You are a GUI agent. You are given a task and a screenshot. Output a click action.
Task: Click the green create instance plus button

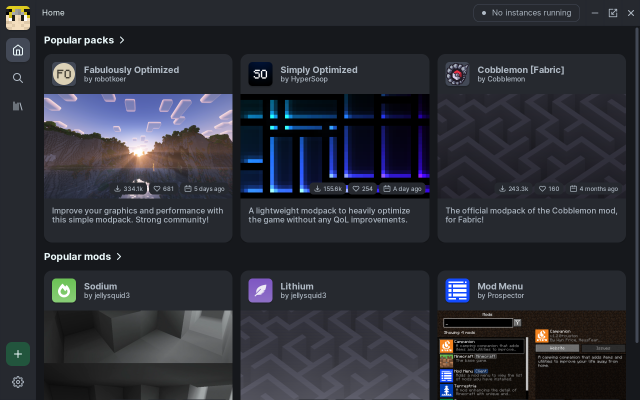[x=17, y=354]
